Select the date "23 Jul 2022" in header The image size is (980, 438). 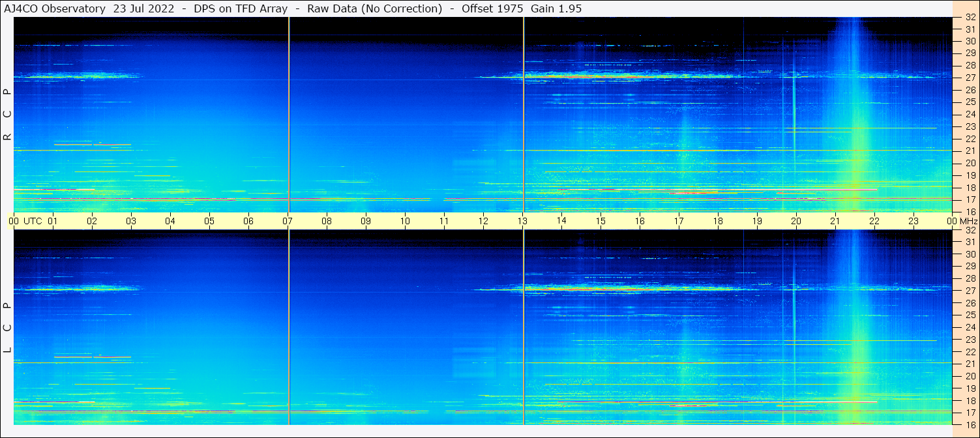pos(143,8)
